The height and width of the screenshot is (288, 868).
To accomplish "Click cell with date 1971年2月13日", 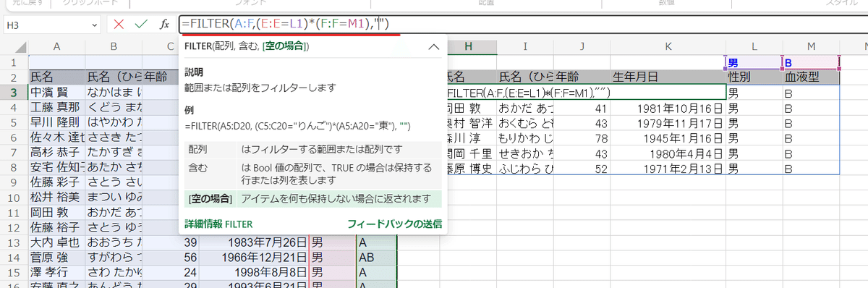I will tap(668, 169).
